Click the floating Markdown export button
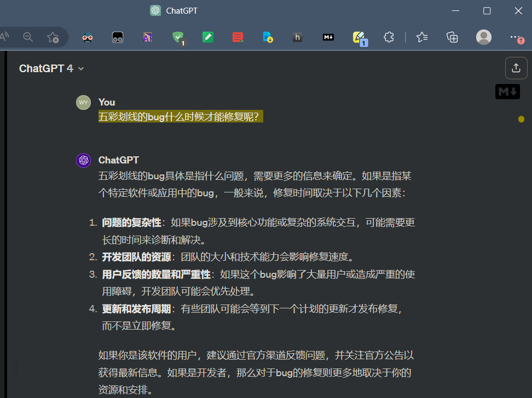The width and height of the screenshot is (532, 398). pyautogui.click(x=507, y=91)
